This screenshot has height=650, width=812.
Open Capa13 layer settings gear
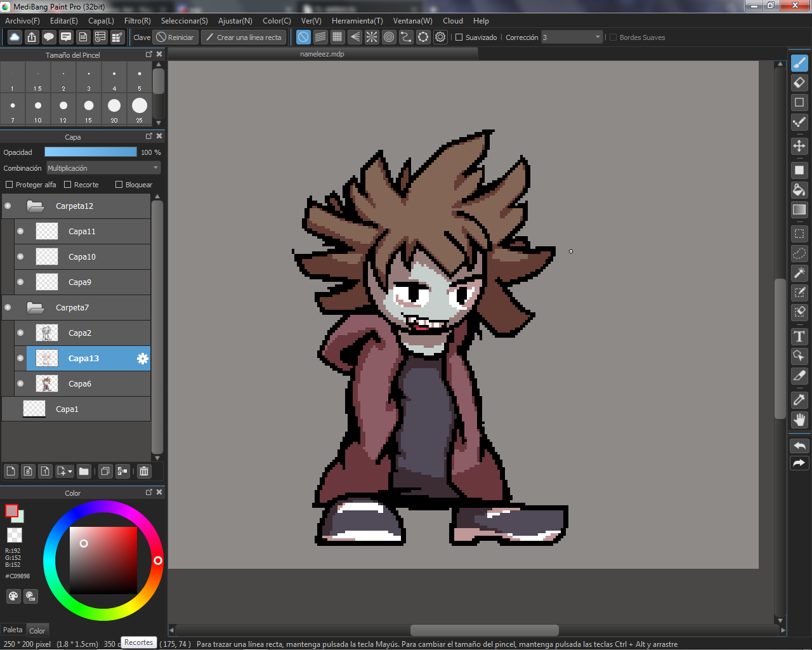coord(143,359)
